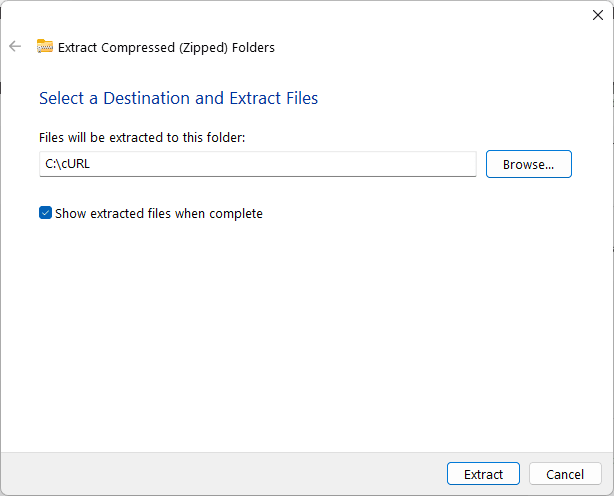Click the C:\cURL path text
The height and width of the screenshot is (496, 614).
[68, 164]
